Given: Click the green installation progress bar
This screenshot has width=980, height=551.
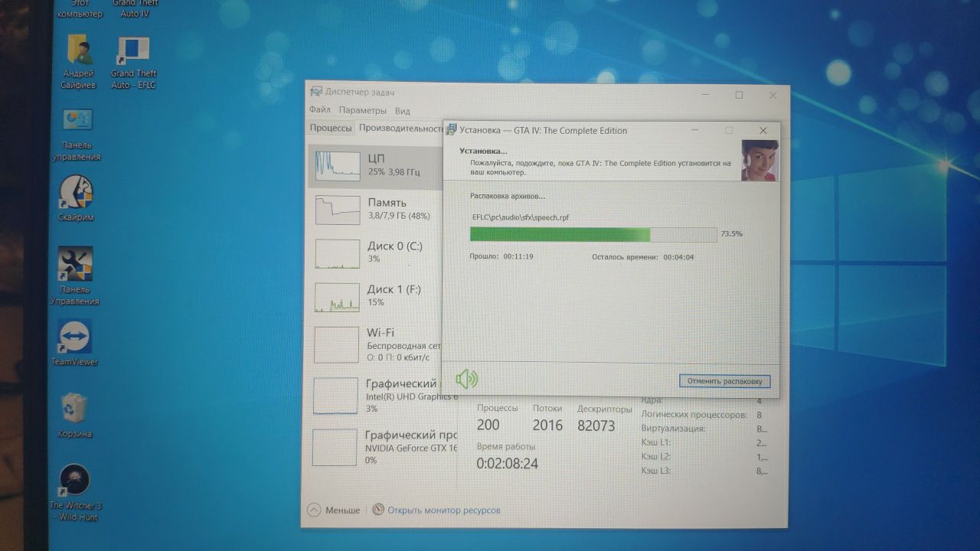Looking at the screenshot, I should click(x=593, y=234).
